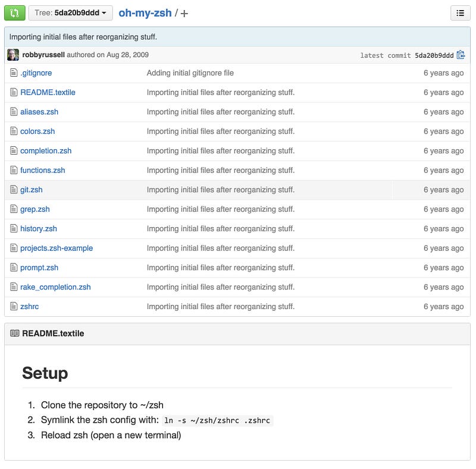The height and width of the screenshot is (469, 476).
Task: Click the file icon beside rake_completion.zsh
Action: point(14,287)
